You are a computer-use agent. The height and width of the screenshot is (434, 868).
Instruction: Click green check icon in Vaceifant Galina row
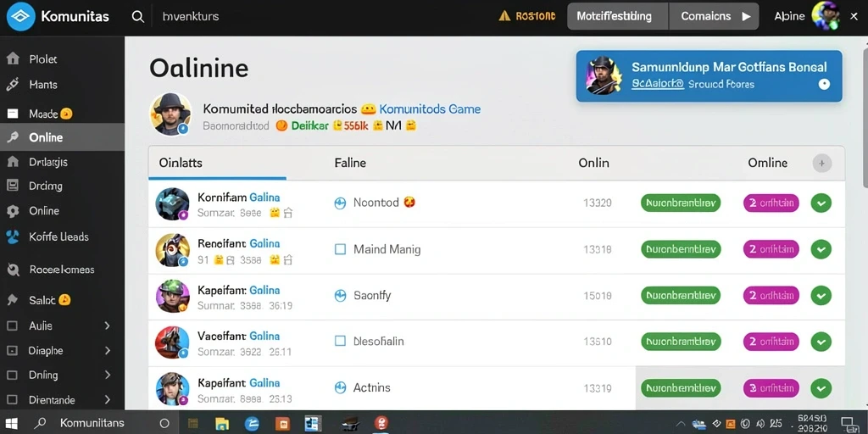(821, 342)
